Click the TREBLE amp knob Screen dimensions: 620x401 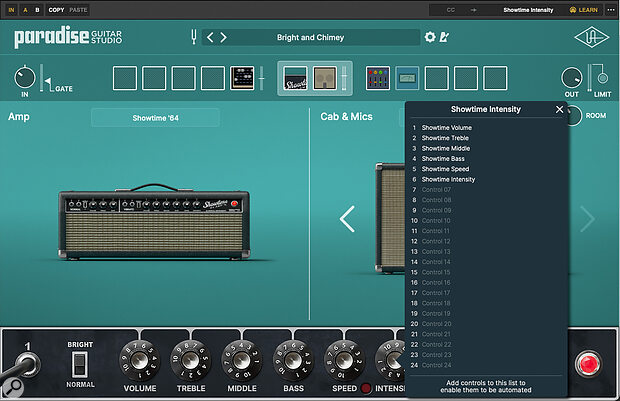click(191, 361)
